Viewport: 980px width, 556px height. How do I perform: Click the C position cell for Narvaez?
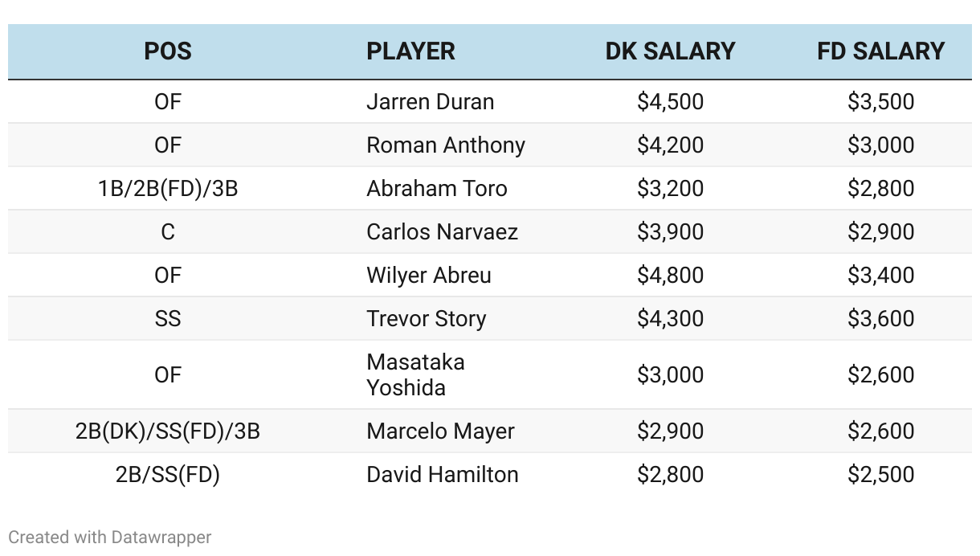pos(168,232)
